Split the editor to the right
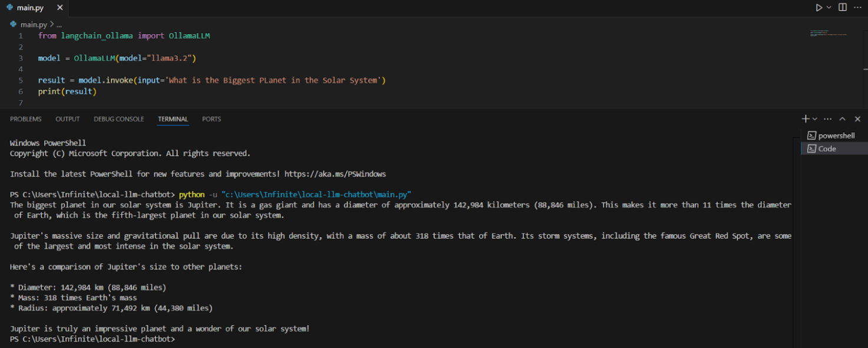Screen dimensions: 868x348 click(x=843, y=8)
